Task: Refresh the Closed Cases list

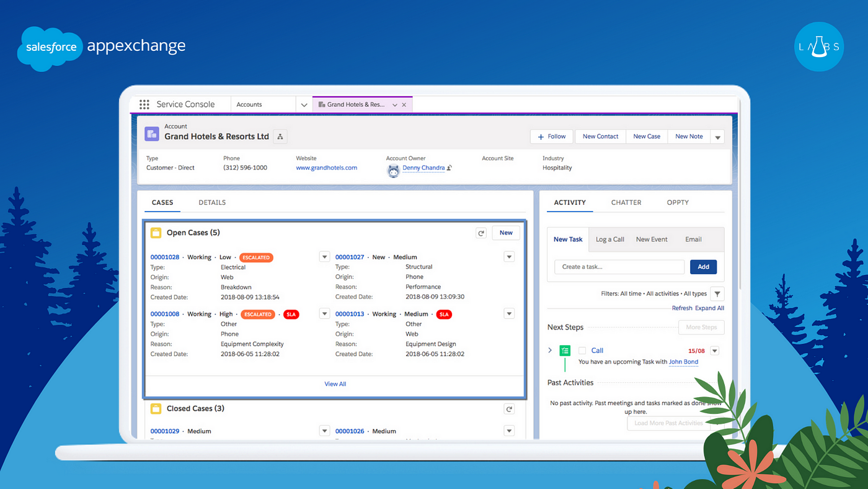Action: click(x=509, y=409)
